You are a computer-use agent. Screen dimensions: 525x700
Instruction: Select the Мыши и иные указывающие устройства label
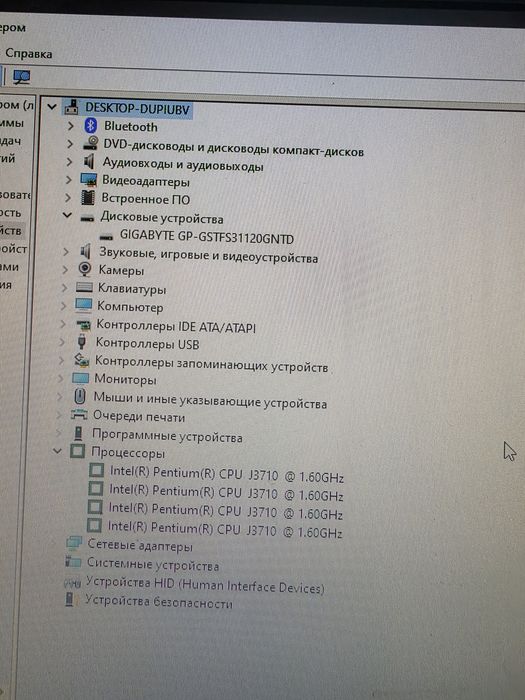tap(210, 400)
